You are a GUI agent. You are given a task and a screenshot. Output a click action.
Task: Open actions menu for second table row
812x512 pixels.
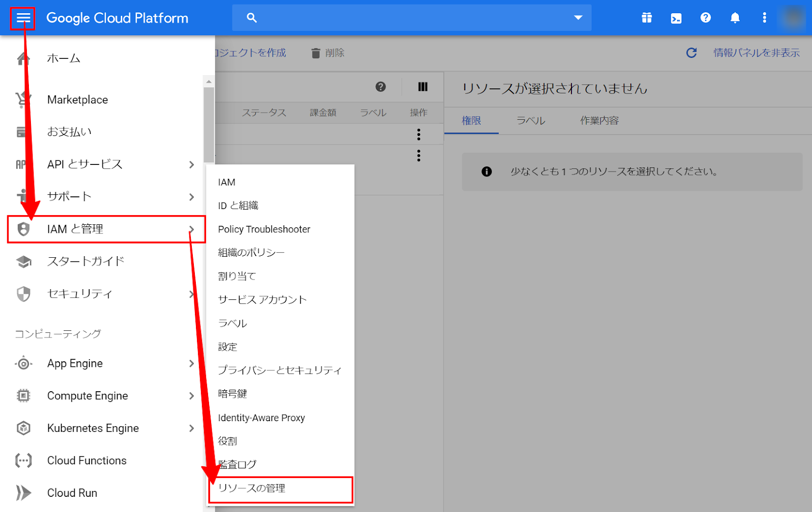pos(419,155)
